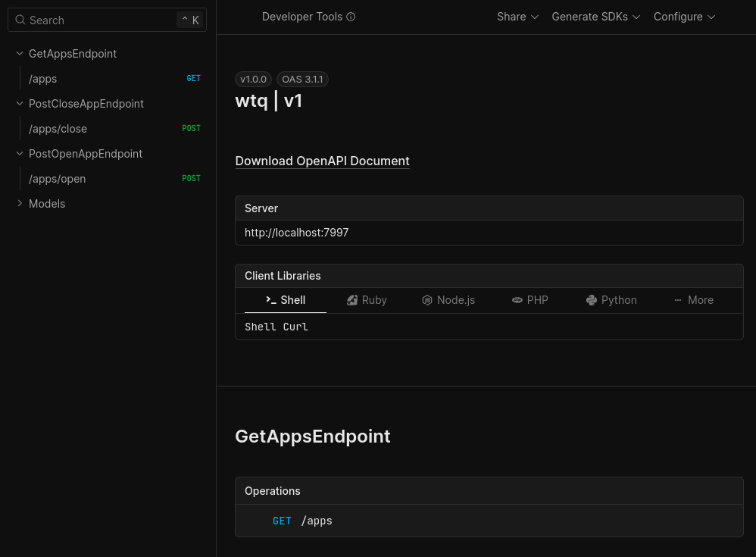Open the Generate SDKs dropdown

(x=596, y=16)
